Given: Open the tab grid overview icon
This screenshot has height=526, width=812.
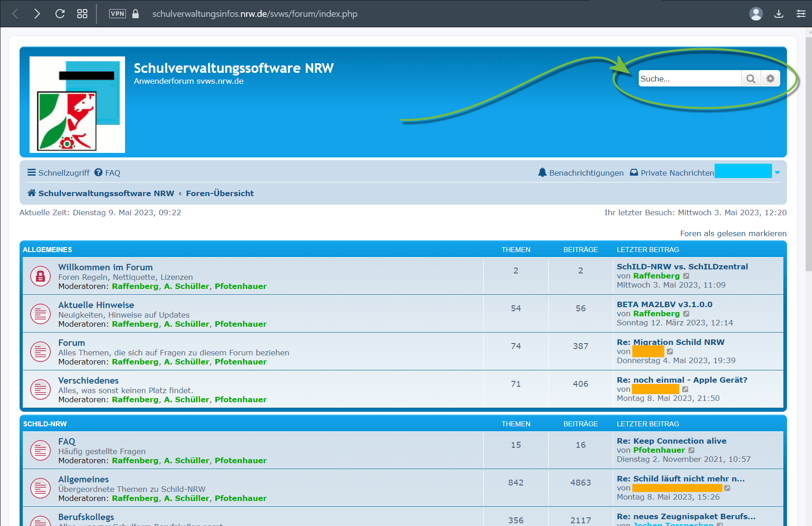Looking at the screenshot, I should click(82, 14).
